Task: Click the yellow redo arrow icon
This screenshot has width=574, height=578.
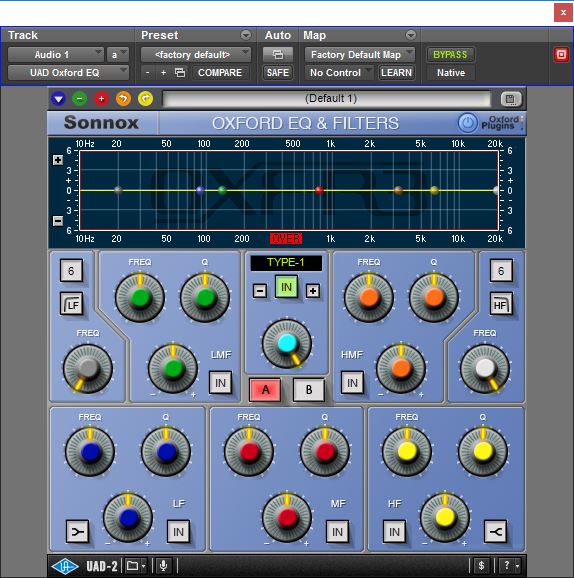Action: pyautogui.click(x=146, y=99)
